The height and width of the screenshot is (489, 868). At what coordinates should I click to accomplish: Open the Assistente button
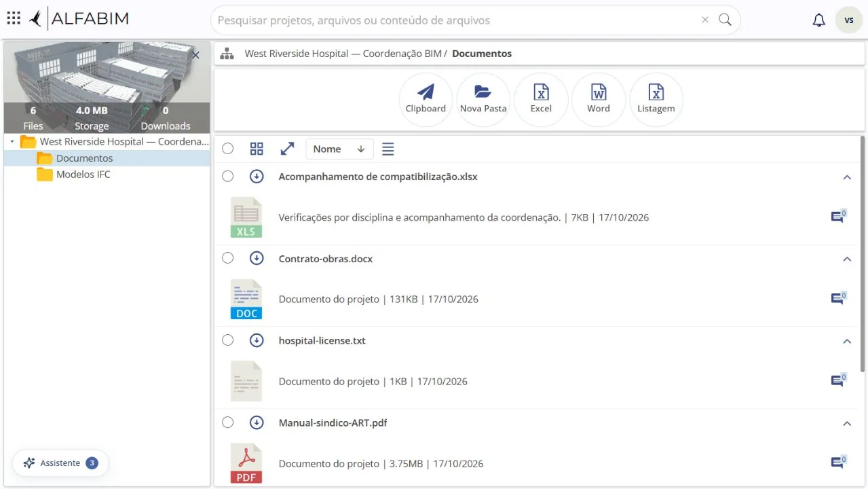[x=60, y=463]
